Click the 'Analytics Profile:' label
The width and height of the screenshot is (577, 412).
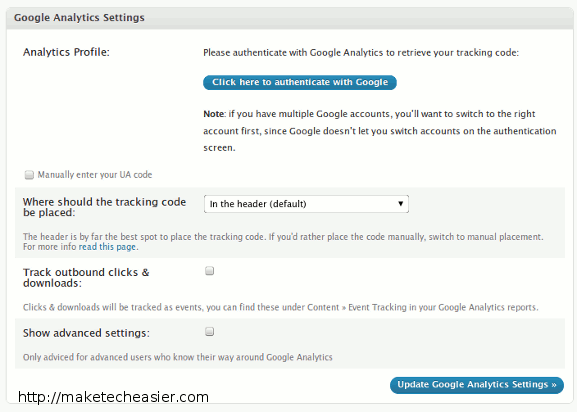[x=66, y=52]
